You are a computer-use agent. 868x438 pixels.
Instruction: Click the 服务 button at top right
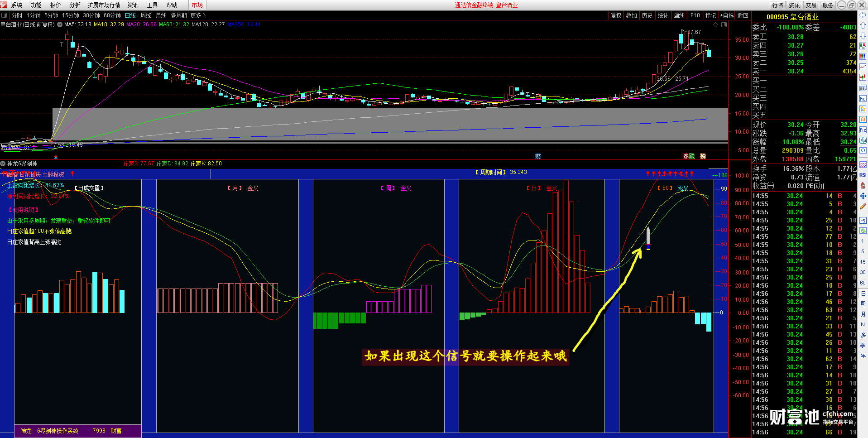[x=828, y=5]
